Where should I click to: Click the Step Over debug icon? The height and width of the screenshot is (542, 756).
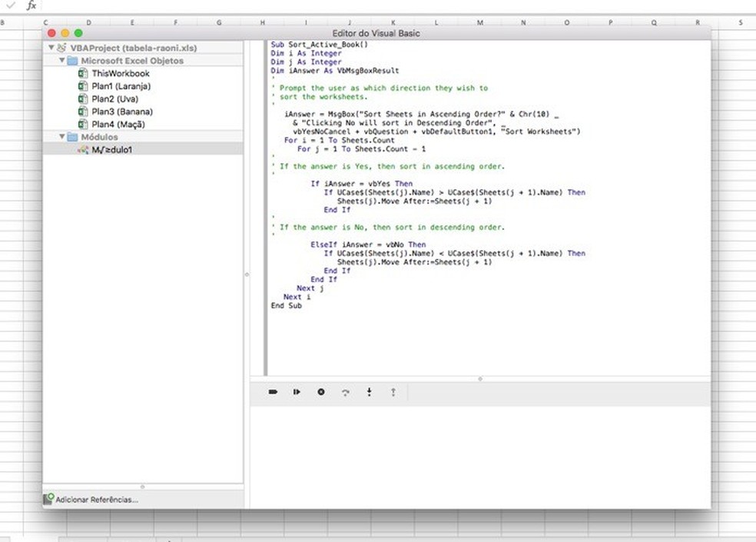pyautogui.click(x=346, y=392)
